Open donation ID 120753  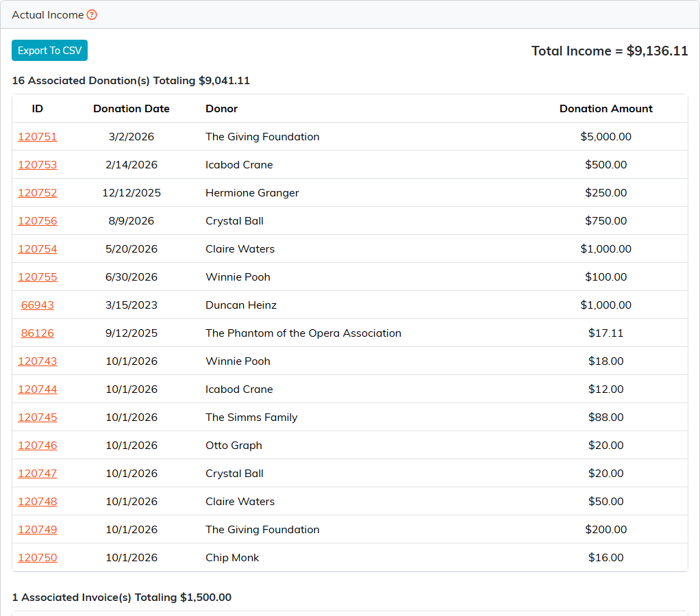click(x=38, y=164)
